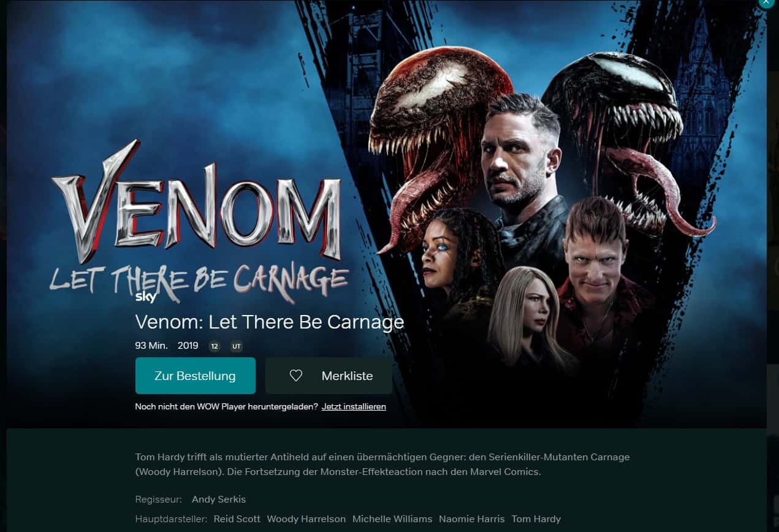Open Zur Bestellung to order
Image resolution: width=779 pixels, height=532 pixels.
(x=195, y=376)
